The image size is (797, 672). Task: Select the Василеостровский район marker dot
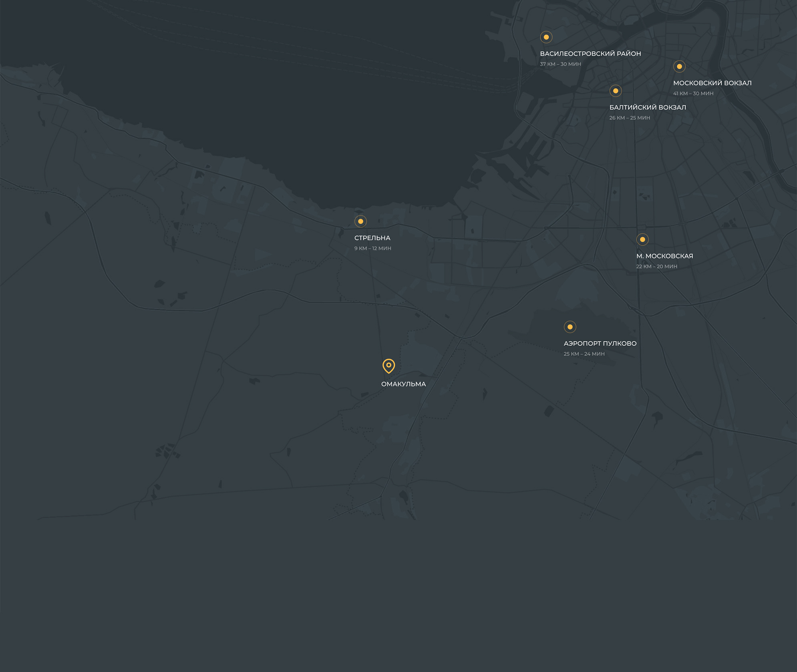546,37
